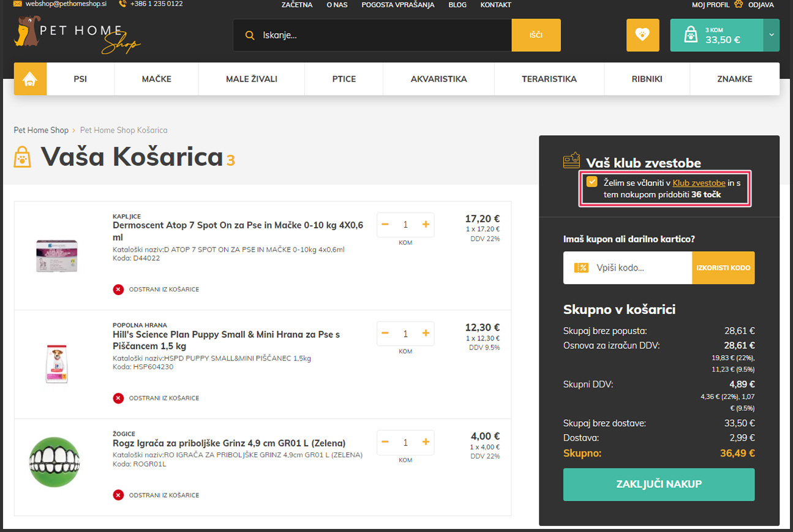Open the 33,50 € cart summary button
This screenshot has width=793, height=532.
716,35
